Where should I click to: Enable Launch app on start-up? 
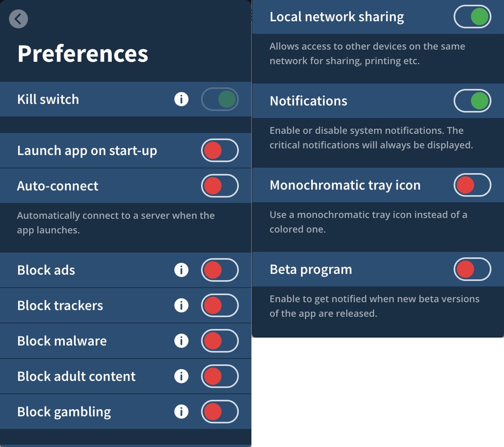[x=220, y=150]
